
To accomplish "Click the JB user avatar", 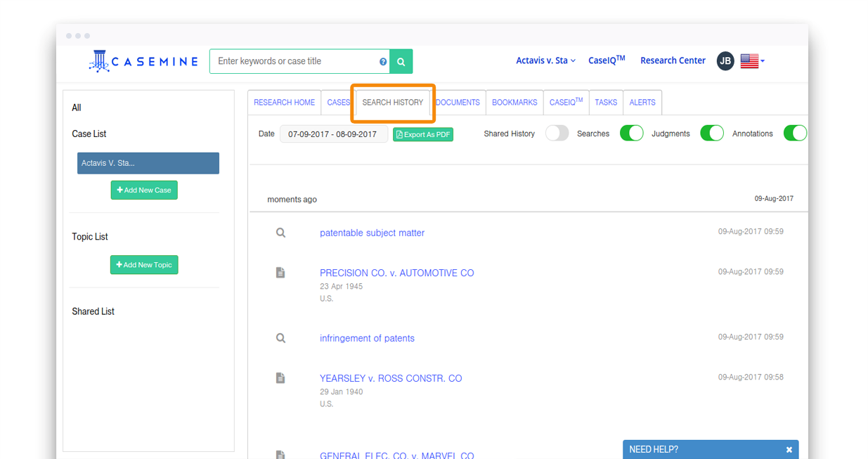I will pos(725,61).
